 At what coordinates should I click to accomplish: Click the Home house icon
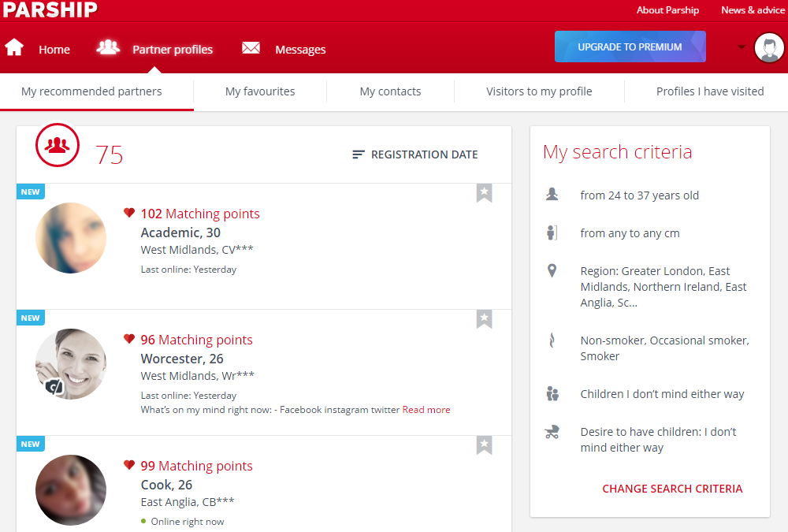tap(14, 47)
